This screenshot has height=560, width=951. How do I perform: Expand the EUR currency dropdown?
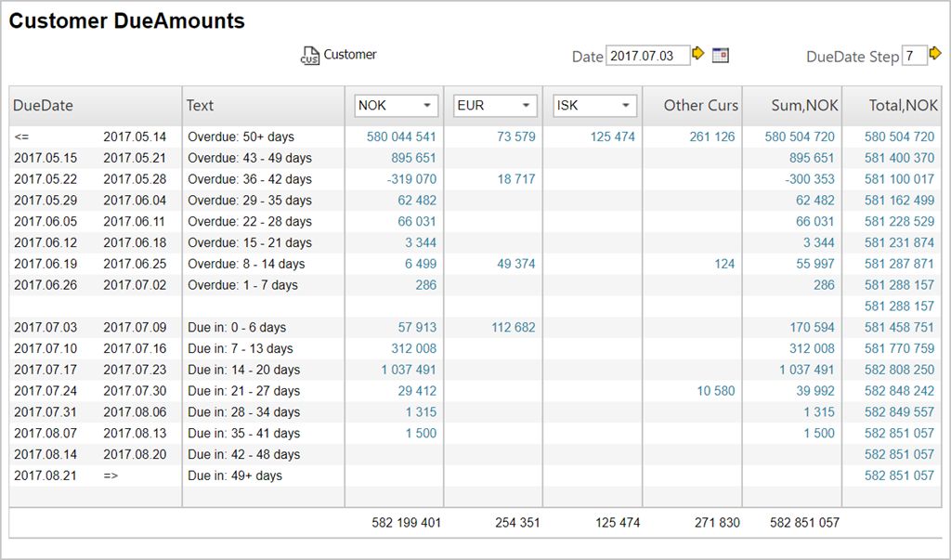(495, 106)
